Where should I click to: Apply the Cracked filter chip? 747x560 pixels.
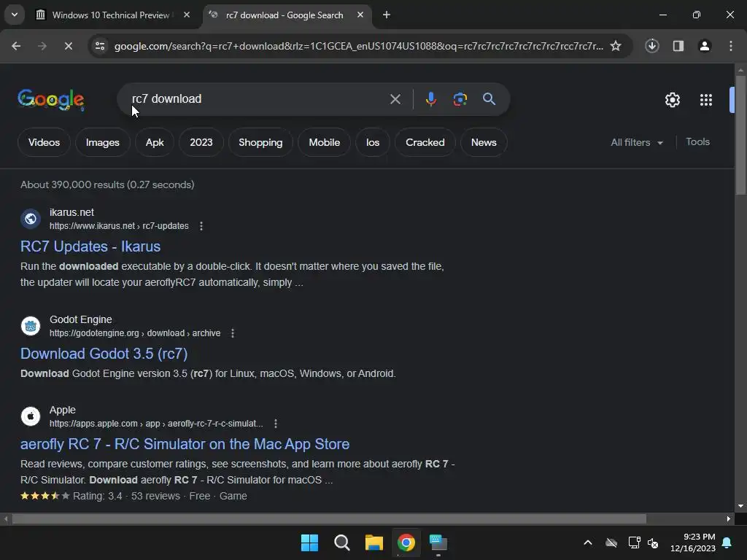(x=425, y=142)
